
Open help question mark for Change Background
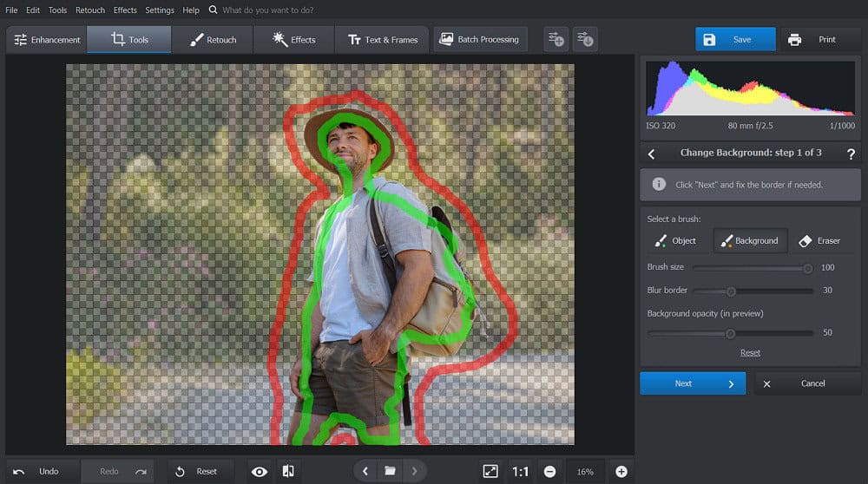coord(851,154)
